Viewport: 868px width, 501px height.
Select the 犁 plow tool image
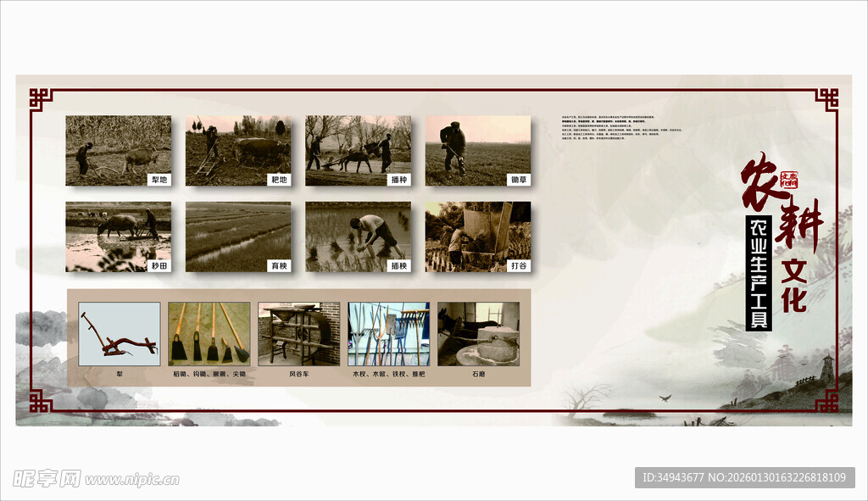[x=119, y=334]
